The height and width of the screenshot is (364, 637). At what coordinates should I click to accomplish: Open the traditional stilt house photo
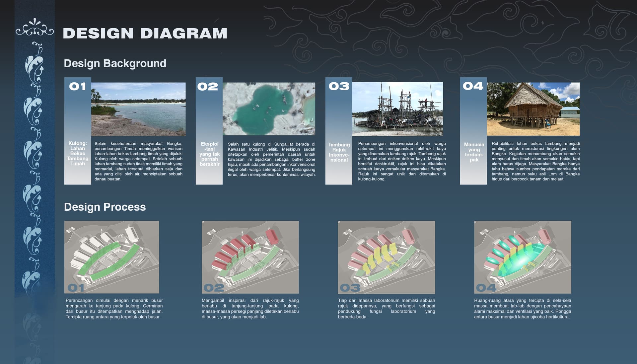click(x=533, y=109)
